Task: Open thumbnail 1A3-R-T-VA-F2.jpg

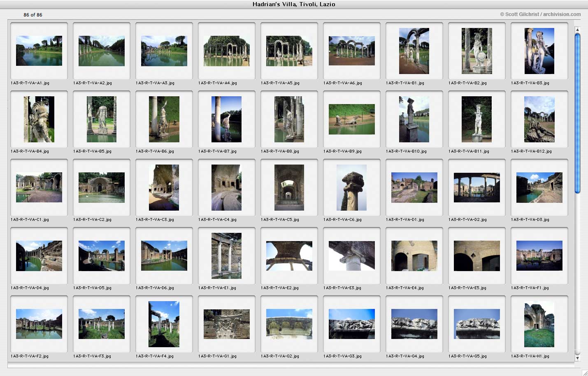Action: coord(39,324)
